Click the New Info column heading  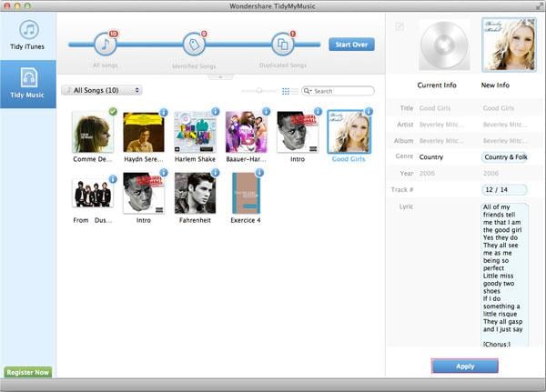pos(495,85)
